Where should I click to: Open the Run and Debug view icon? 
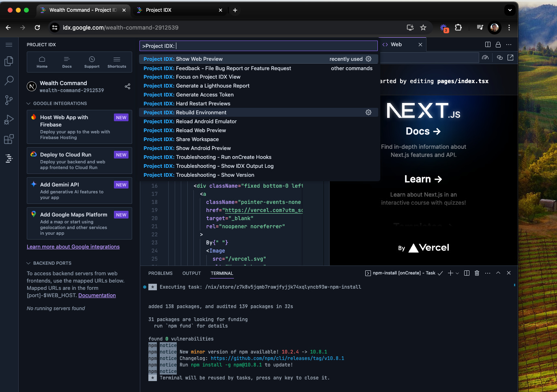[x=9, y=120]
